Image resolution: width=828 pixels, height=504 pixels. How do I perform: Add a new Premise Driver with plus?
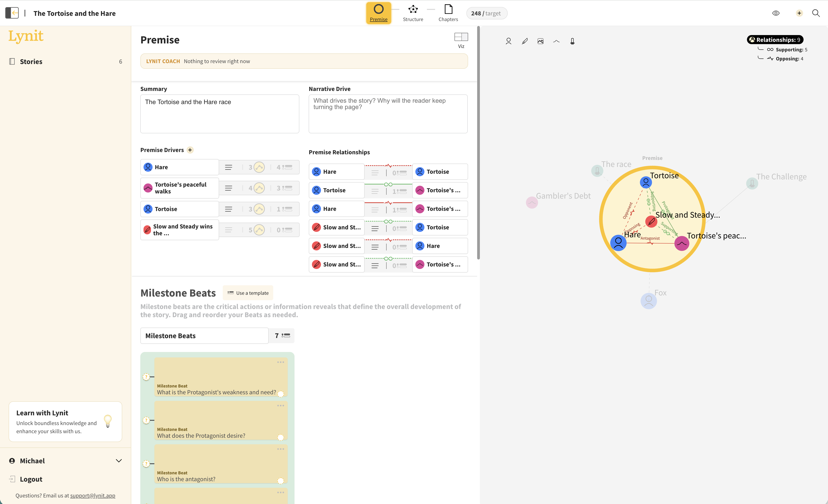(190, 150)
